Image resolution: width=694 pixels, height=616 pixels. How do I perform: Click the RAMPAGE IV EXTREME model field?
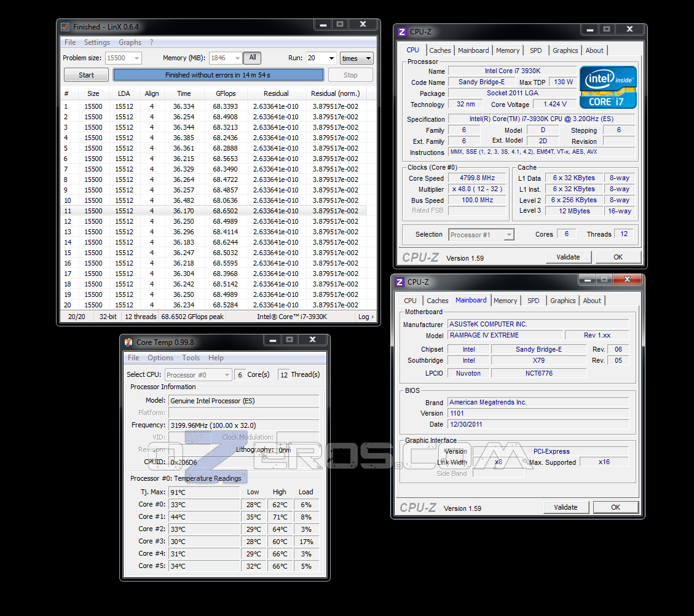tap(505, 336)
